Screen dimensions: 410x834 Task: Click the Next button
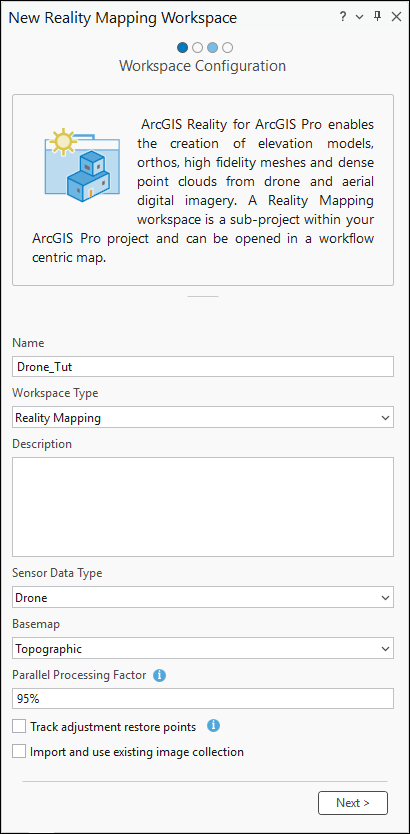(353, 803)
